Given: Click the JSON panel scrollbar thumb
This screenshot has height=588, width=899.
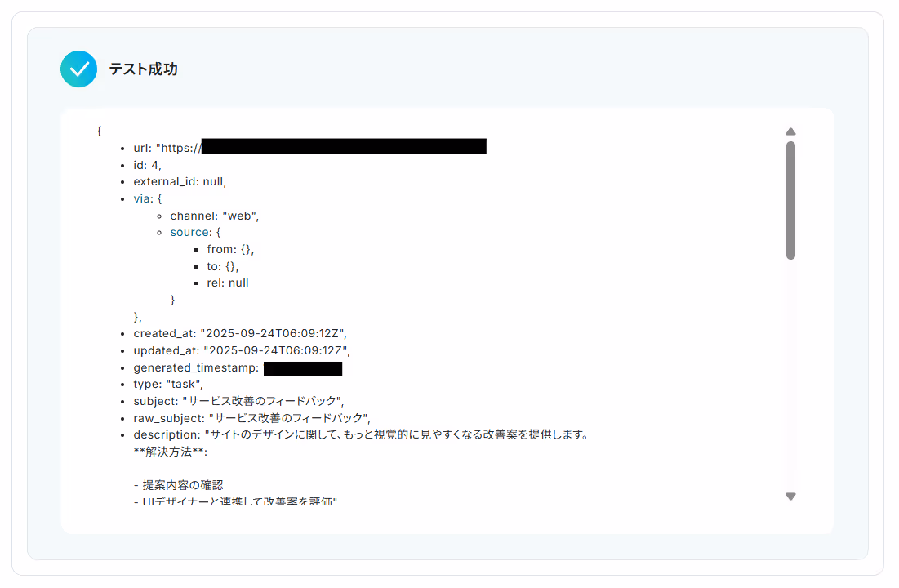Looking at the screenshot, I should [x=790, y=201].
